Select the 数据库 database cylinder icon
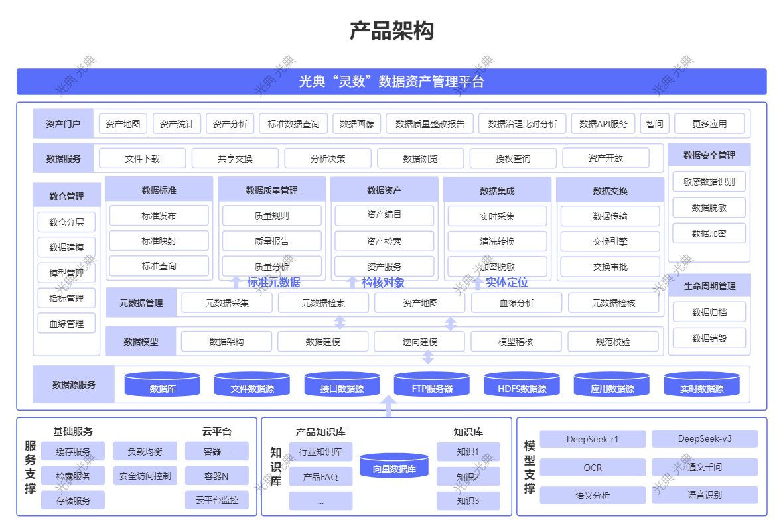The height and width of the screenshot is (532, 783). tap(162, 385)
